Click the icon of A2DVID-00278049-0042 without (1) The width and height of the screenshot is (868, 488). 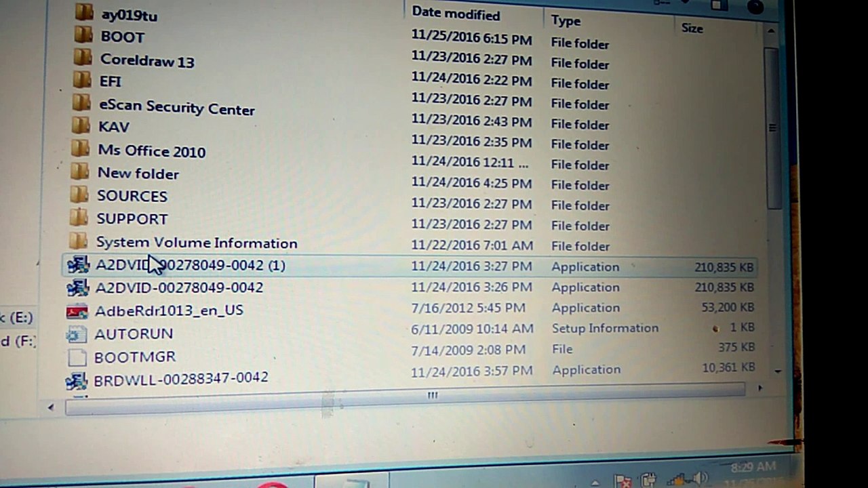tap(77, 287)
